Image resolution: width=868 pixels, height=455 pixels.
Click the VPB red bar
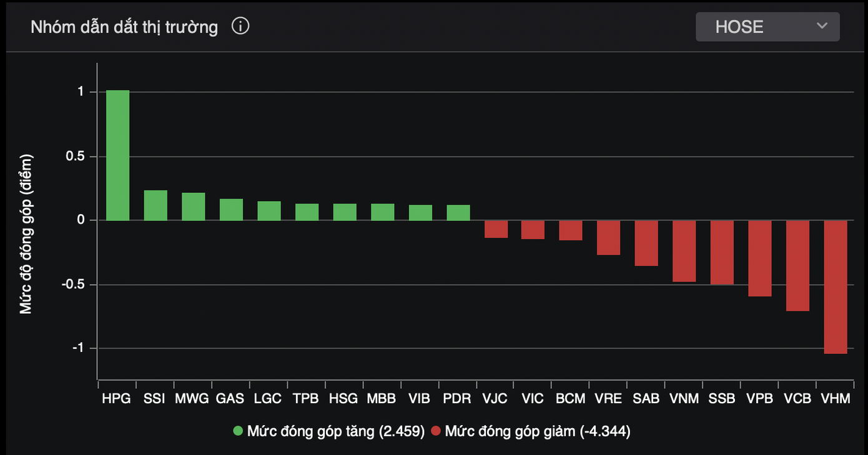click(760, 258)
